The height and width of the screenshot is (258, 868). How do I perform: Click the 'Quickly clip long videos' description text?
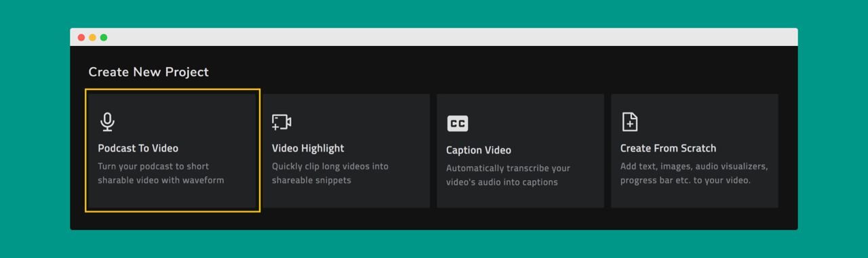click(330, 166)
